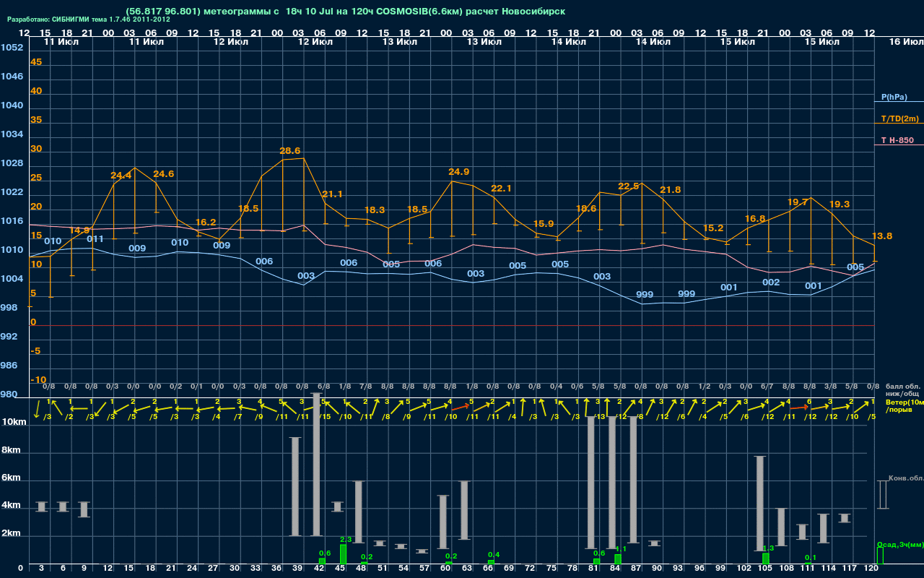The width and height of the screenshot is (924, 578).
Task: Select the 28.6 peak temperature value
Action: pos(289,151)
